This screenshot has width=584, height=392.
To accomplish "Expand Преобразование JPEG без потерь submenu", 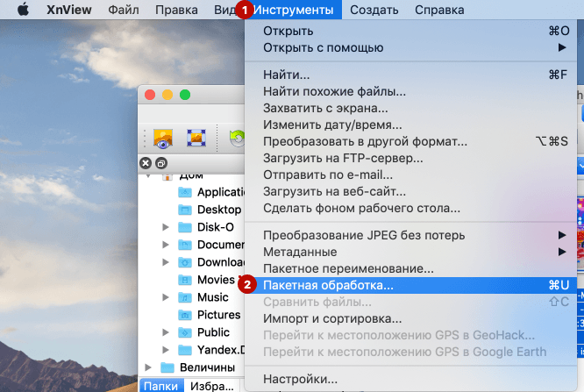I will coord(410,235).
